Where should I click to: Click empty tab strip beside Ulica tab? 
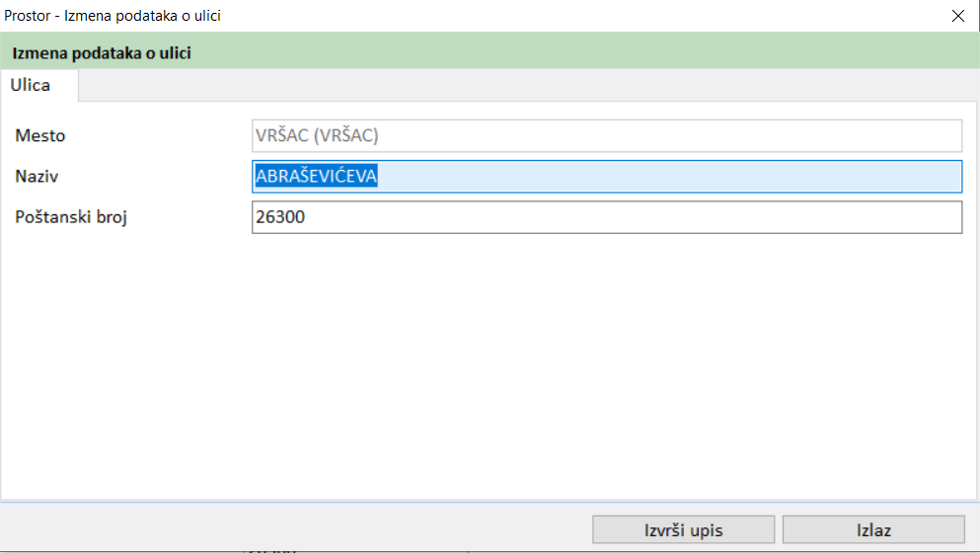[x=493, y=85]
